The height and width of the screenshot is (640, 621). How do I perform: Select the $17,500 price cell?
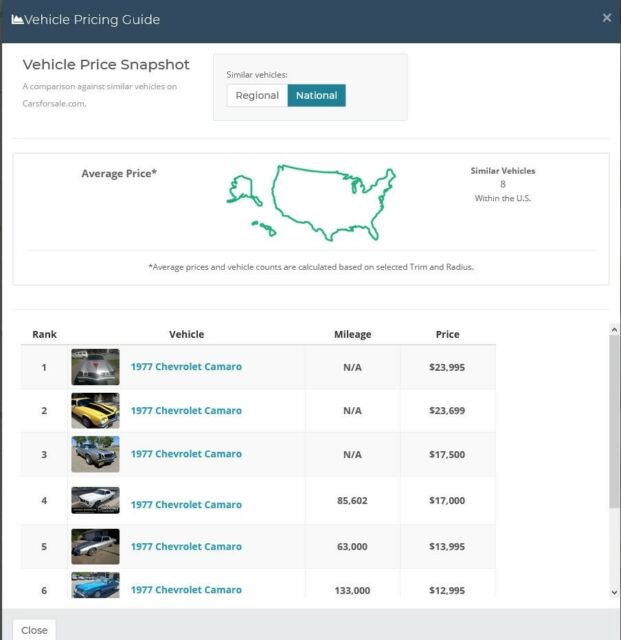point(447,454)
